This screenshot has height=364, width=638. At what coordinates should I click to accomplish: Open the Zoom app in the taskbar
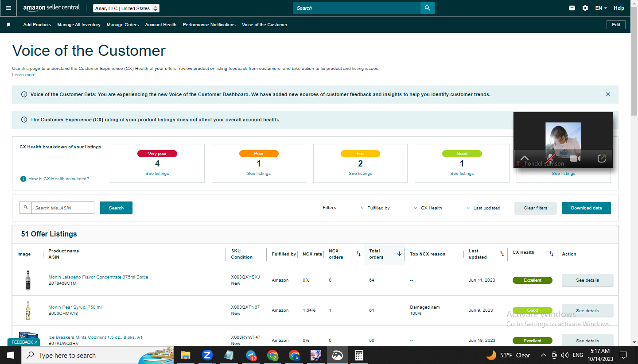207,355
